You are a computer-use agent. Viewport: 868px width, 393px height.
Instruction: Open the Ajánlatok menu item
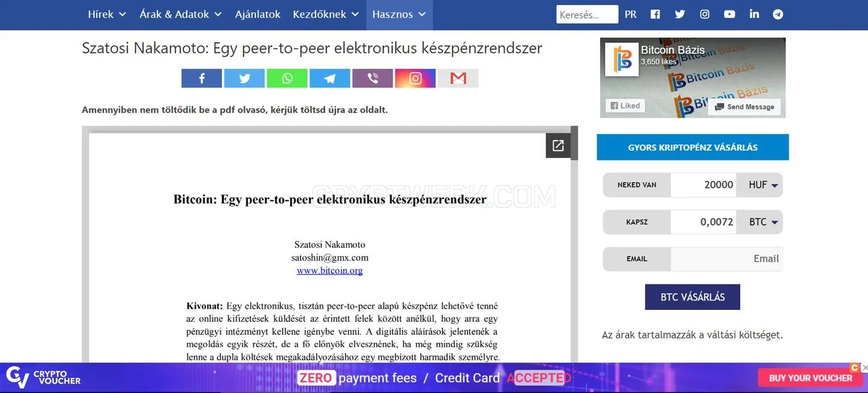click(x=258, y=14)
